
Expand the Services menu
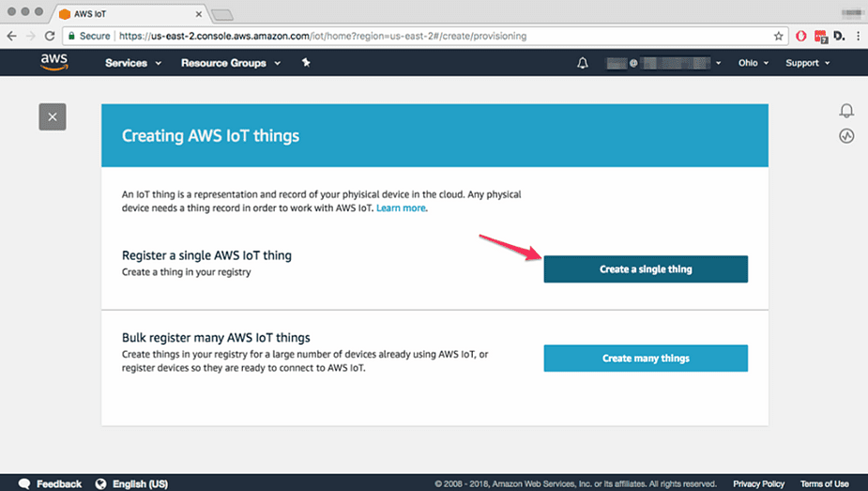pos(133,63)
